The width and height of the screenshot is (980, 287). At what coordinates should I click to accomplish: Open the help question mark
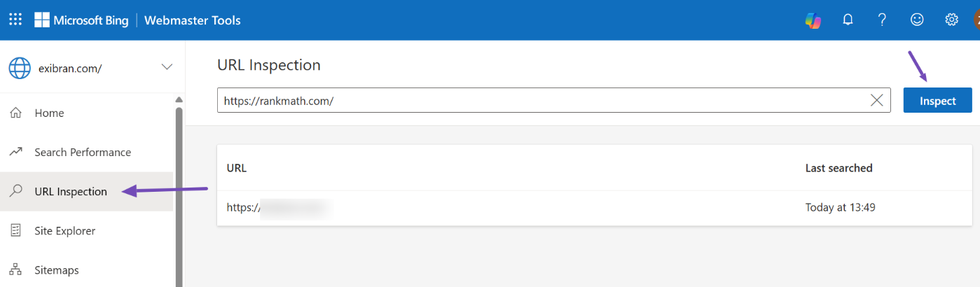click(x=882, y=20)
